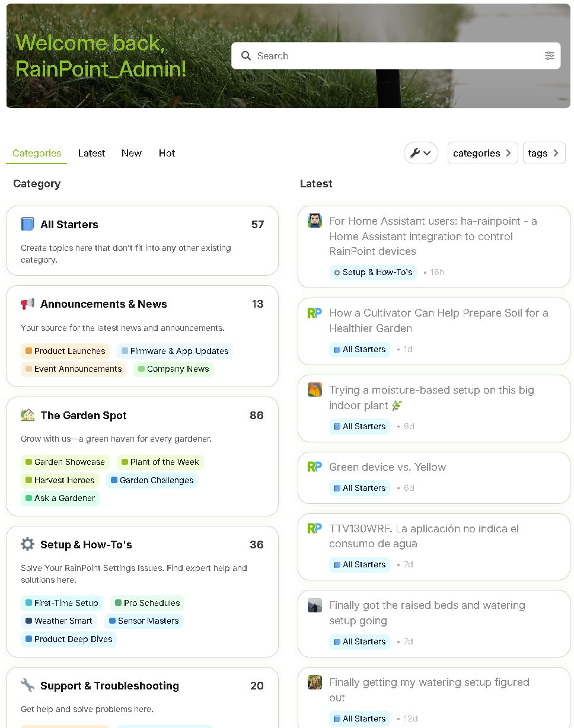
Task: Click the Category column heading
Action: coord(37,184)
